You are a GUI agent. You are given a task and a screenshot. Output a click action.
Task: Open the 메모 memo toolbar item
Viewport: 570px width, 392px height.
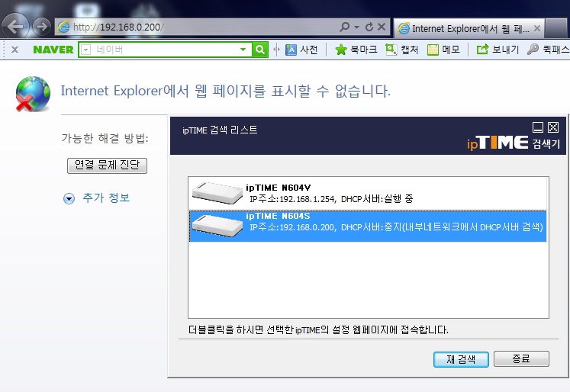(x=443, y=50)
